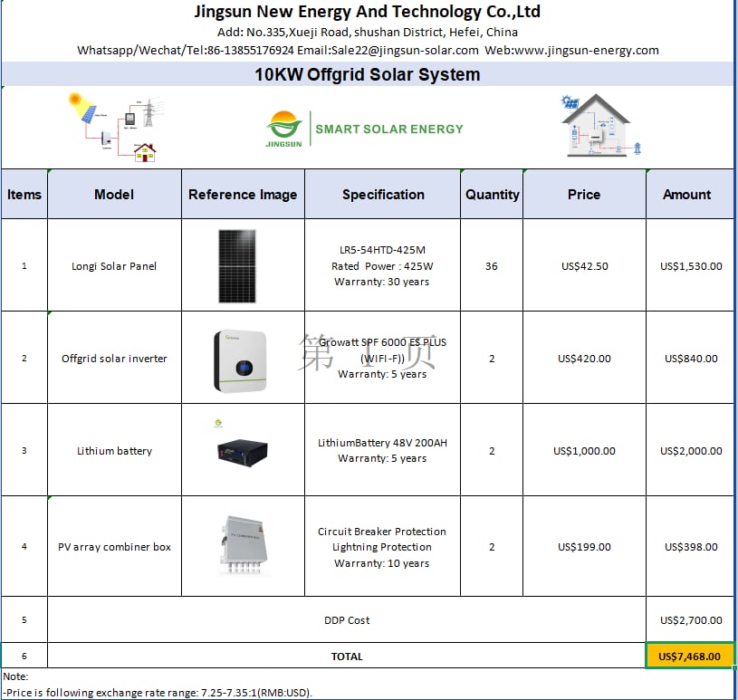Click the 'SMART SOLAR ENERGY' slogan text
The height and width of the screenshot is (700, 738).
click(389, 129)
